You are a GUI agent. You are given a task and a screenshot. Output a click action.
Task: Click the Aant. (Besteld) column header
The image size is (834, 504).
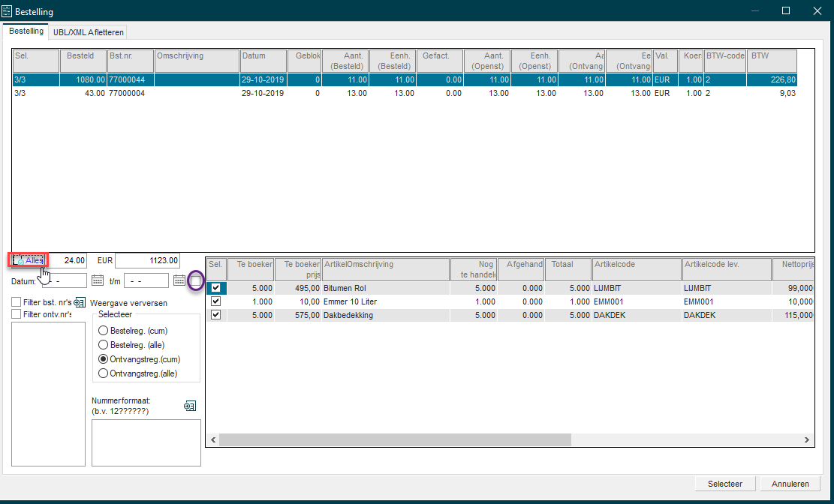point(346,61)
